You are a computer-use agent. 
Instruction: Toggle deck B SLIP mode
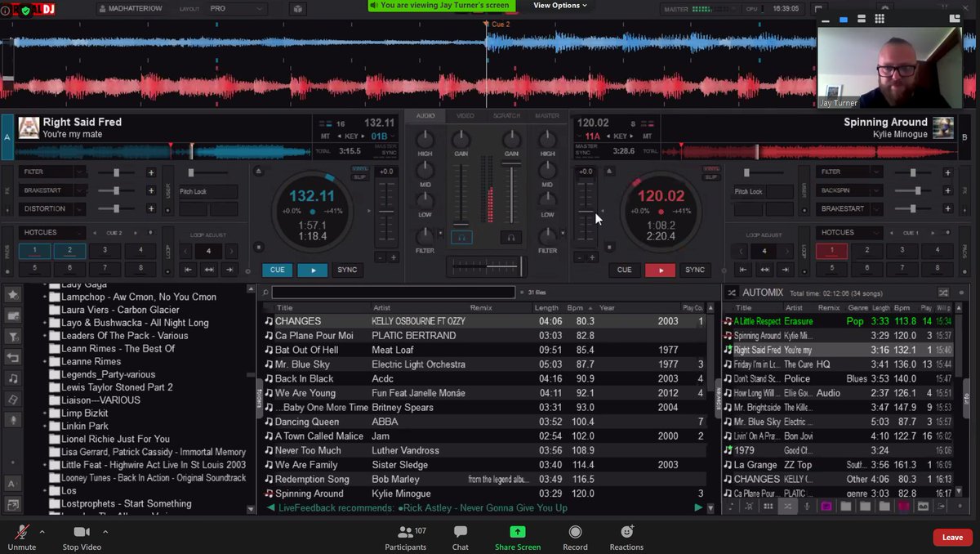[711, 176]
